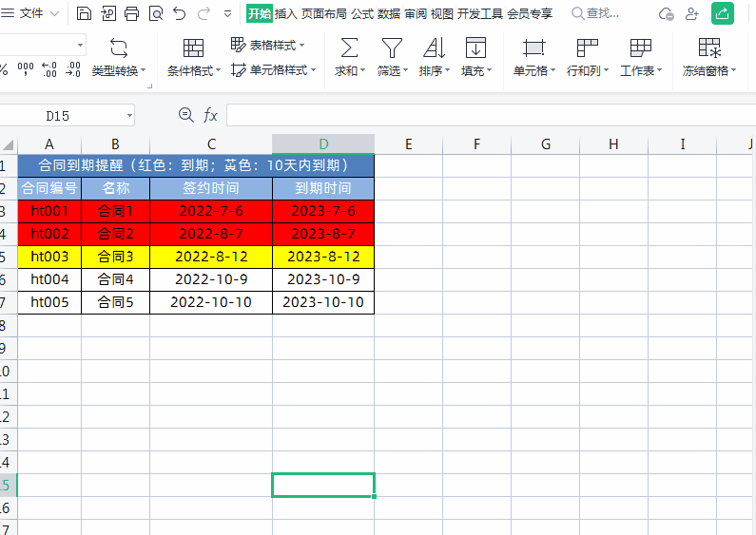This screenshot has width=756, height=535.
Task: Switch to the 页面布局 tab
Action: click(x=324, y=13)
